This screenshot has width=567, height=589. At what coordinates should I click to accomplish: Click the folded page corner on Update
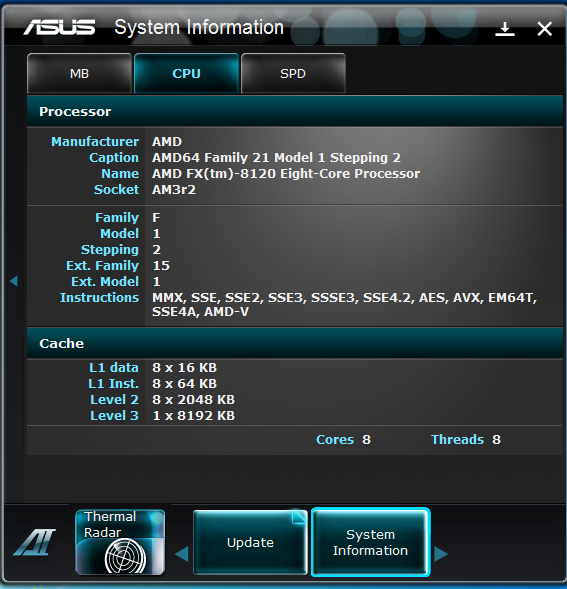pos(299,517)
